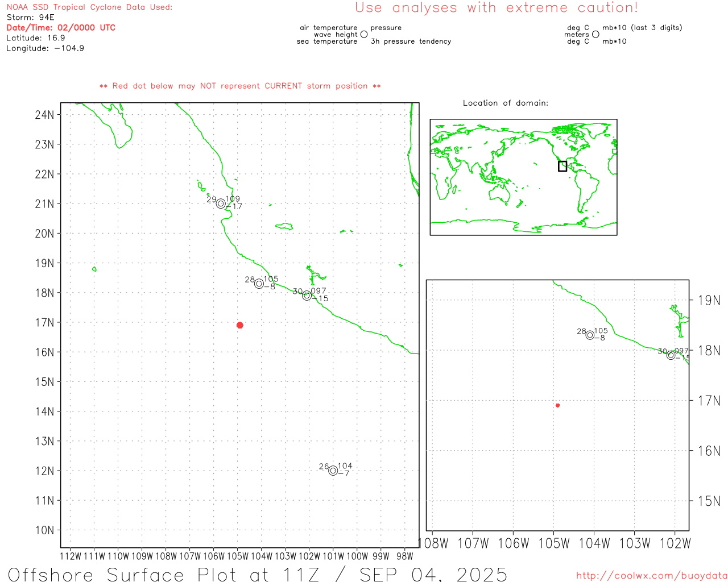Image resolution: width=728 pixels, height=582 pixels.
Task: Open the coolwx.com/buoydata link
Action: pos(652,576)
